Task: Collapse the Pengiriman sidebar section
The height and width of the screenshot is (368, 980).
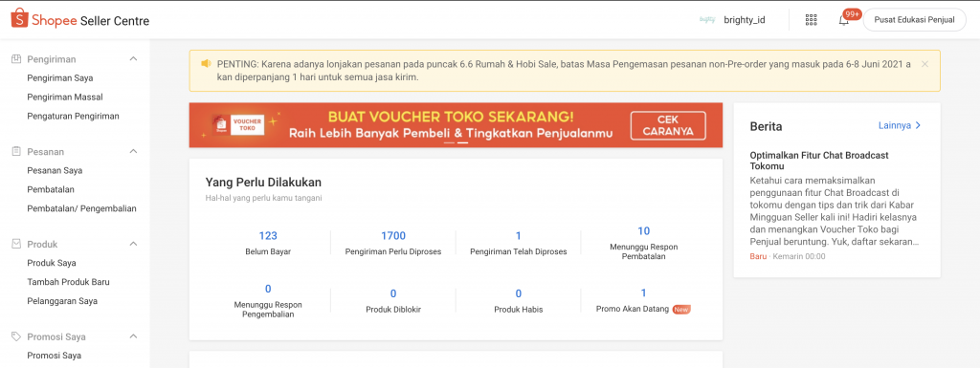Action: tap(133, 58)
